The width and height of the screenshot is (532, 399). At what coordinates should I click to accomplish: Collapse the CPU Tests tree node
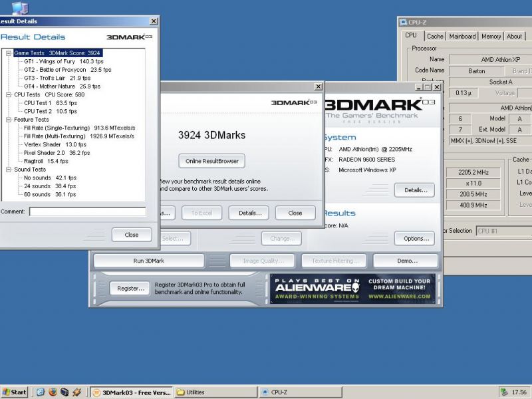9,94
